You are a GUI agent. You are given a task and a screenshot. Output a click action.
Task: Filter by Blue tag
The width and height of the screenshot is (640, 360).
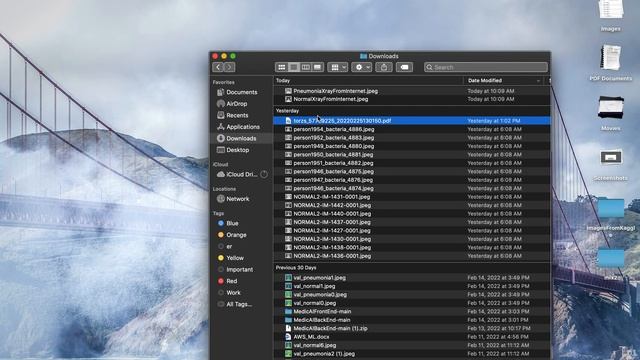tap(232, 223)
